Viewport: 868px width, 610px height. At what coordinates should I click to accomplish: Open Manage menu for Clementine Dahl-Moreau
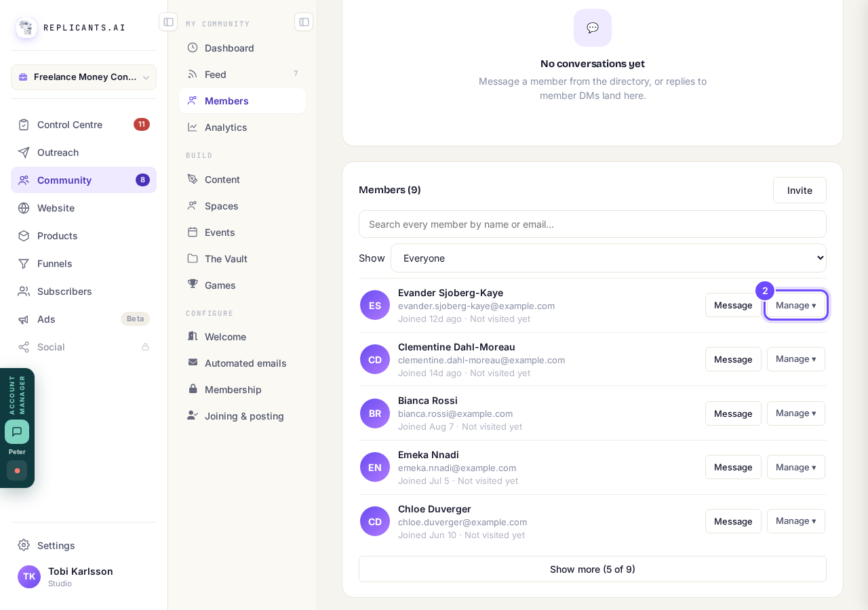click(x=796, y=359)
